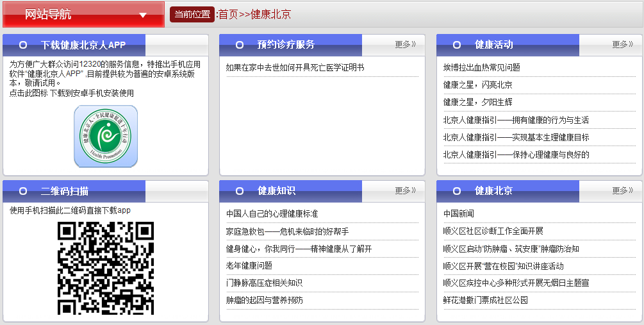Download app via green Health Promotion icon
644x325 pixels.
point(106,137)
